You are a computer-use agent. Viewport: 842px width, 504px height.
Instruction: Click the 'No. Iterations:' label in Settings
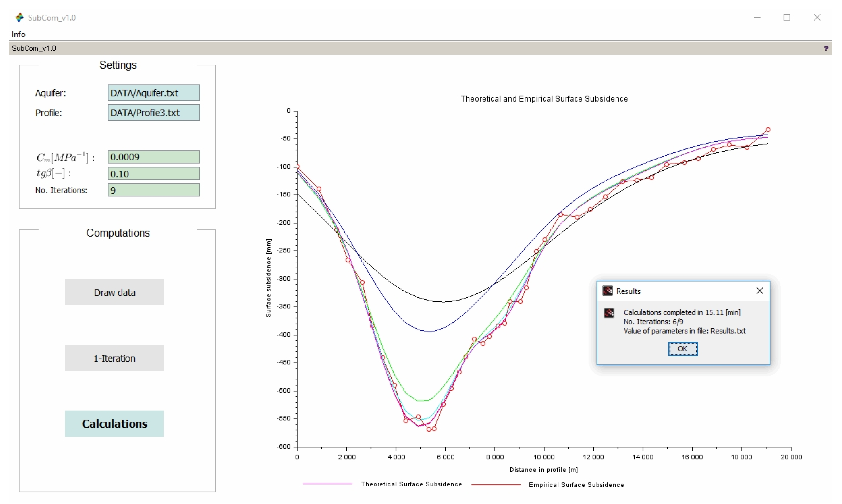(61, 190)
